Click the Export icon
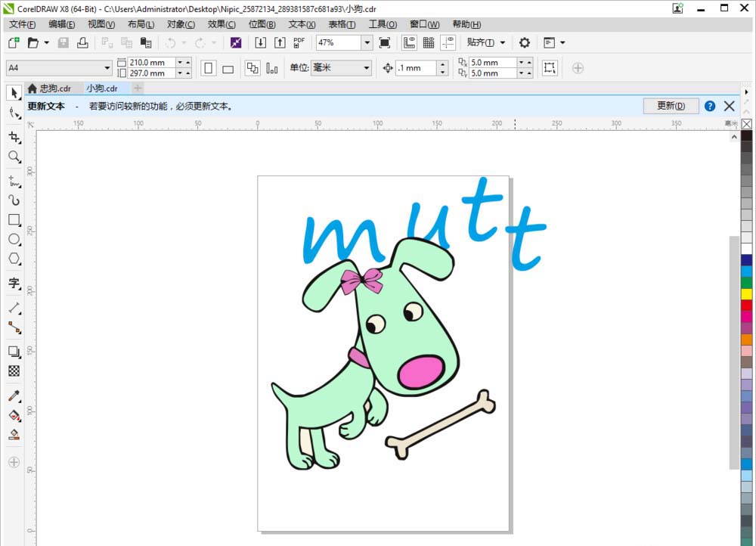Image resolution: width=756 pixels, height=546 pixels. (x=280, y=42)
